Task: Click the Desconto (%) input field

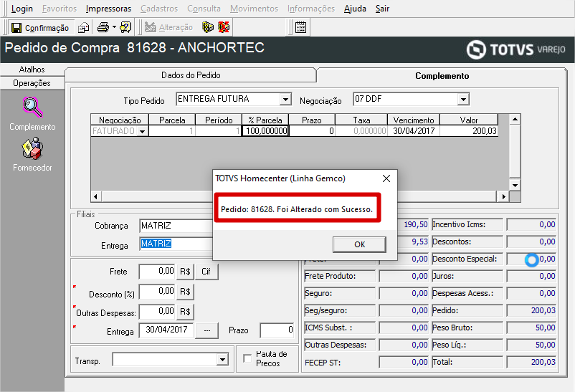Action: (x=157, y=292)
